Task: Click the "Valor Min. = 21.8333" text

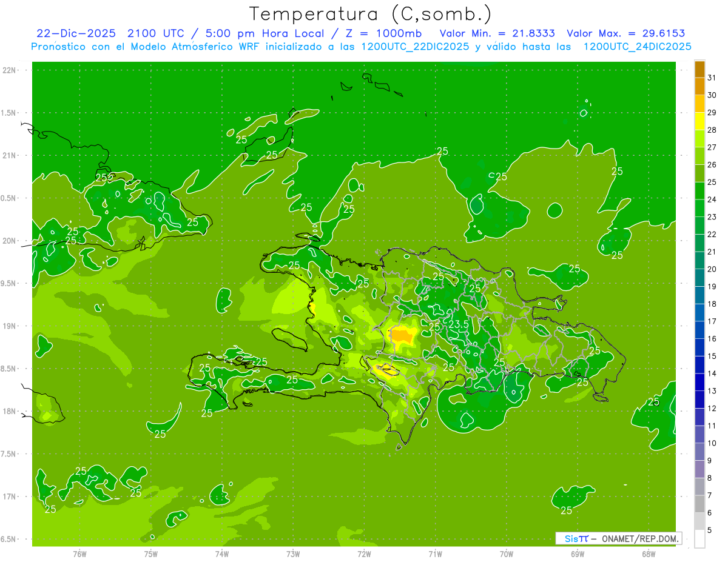Action: tap(497, 33)
